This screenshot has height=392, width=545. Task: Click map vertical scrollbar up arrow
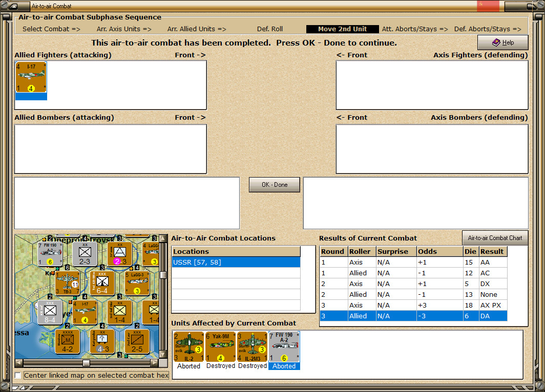pyautogui.click(x=163, y=238)
